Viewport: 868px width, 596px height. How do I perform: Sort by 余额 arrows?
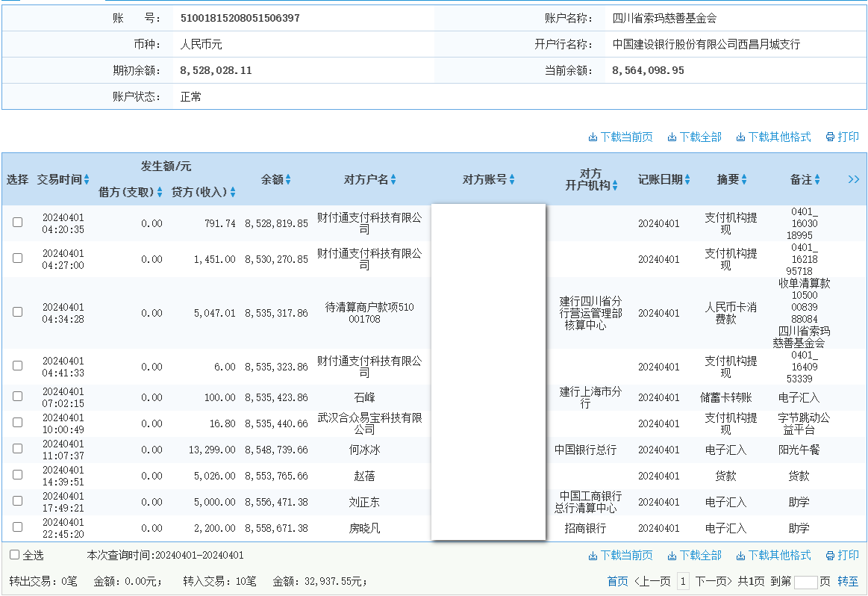coord(288,179)
